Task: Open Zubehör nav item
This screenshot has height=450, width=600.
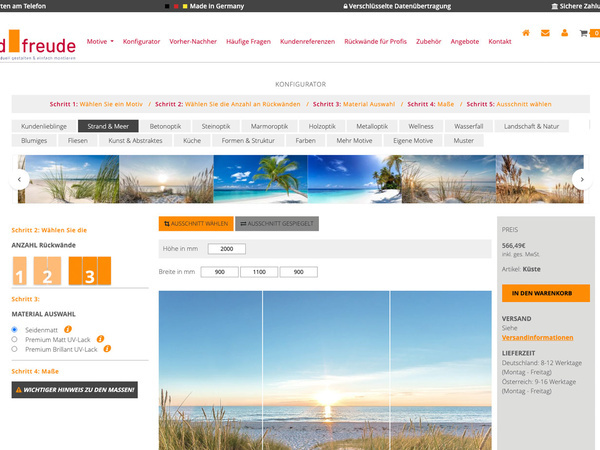Action: click(x=429, y=41)
